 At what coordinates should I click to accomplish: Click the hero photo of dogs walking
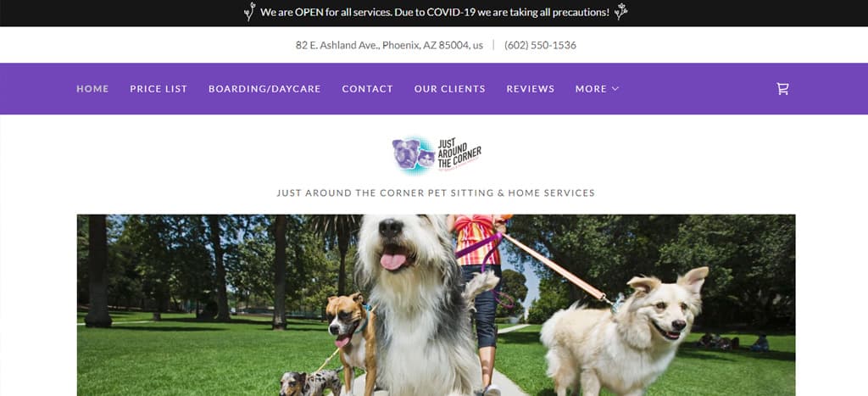click(437, 305)
